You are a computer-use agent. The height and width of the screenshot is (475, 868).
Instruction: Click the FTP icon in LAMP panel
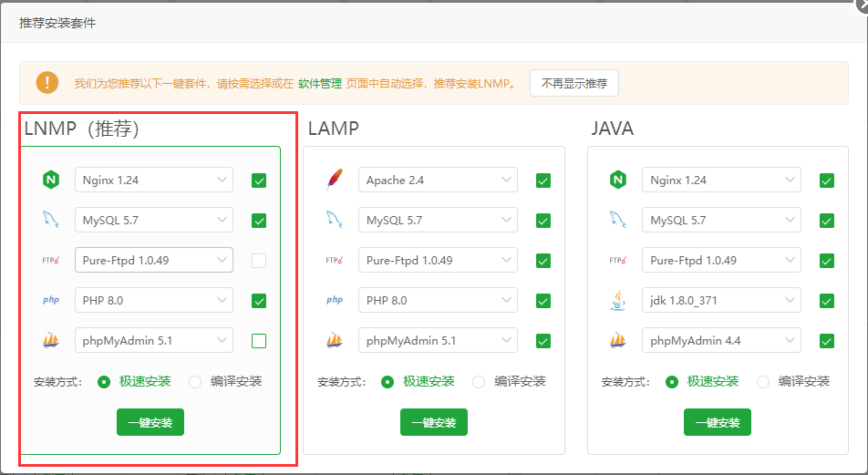coord(335,260)
